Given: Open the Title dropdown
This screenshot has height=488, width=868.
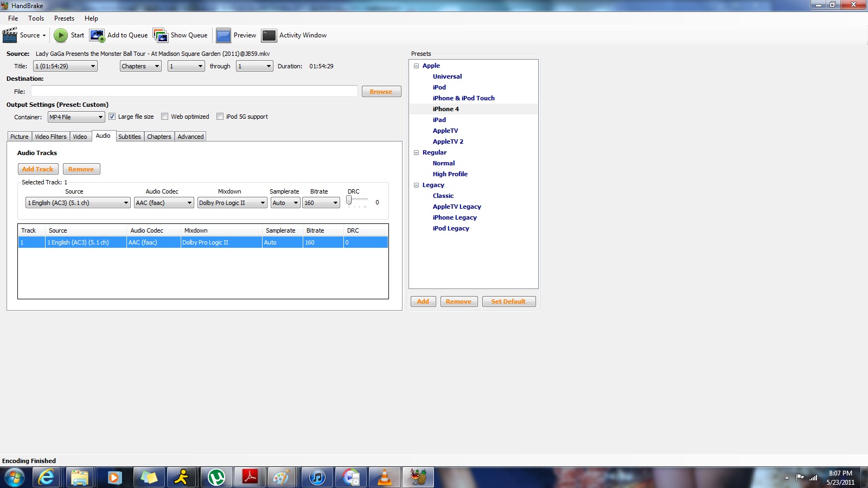Looking at the screenshot, I should point(65,66).
